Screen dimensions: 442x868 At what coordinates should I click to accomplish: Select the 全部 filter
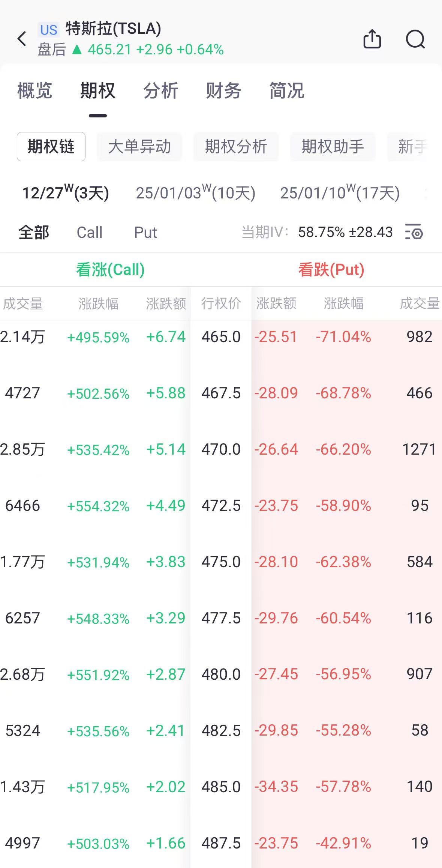point(34,232)
